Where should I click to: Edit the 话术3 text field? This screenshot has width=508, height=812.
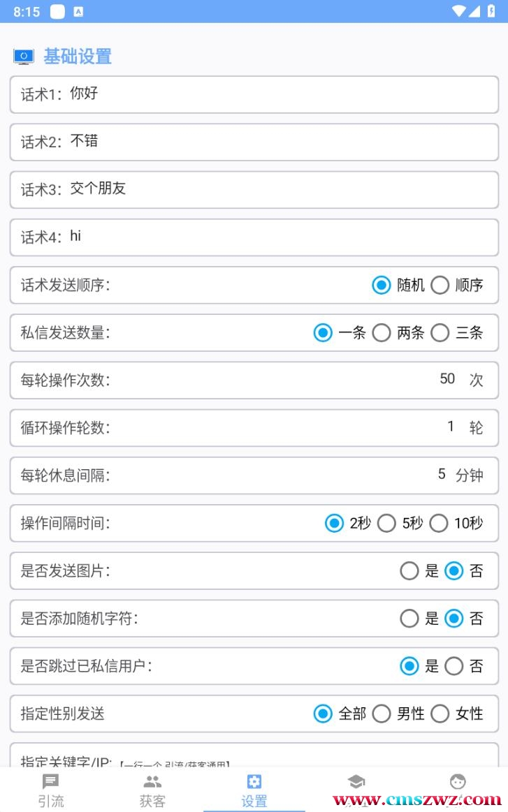280,189
